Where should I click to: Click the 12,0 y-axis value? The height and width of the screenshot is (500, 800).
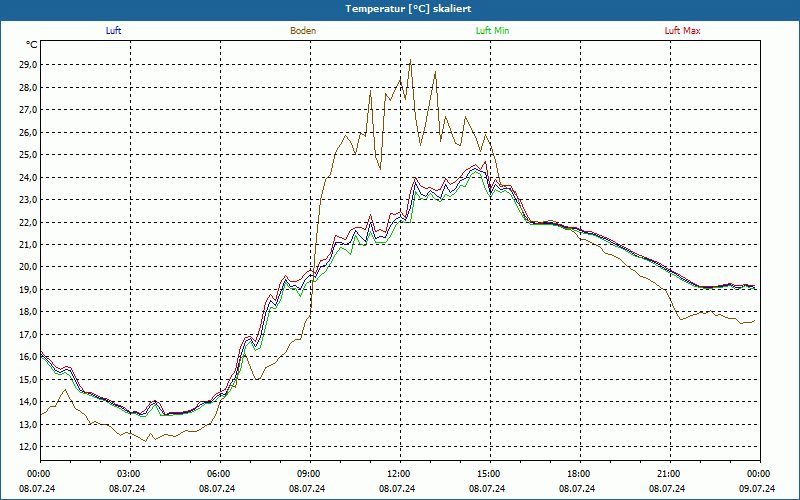29,446
